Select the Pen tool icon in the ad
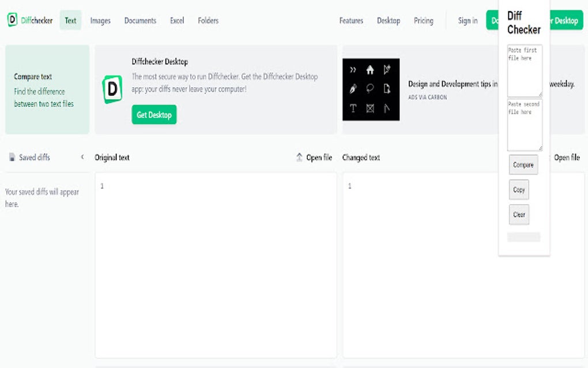The width and height of the screenshot is (588, 368). point(353,88)
